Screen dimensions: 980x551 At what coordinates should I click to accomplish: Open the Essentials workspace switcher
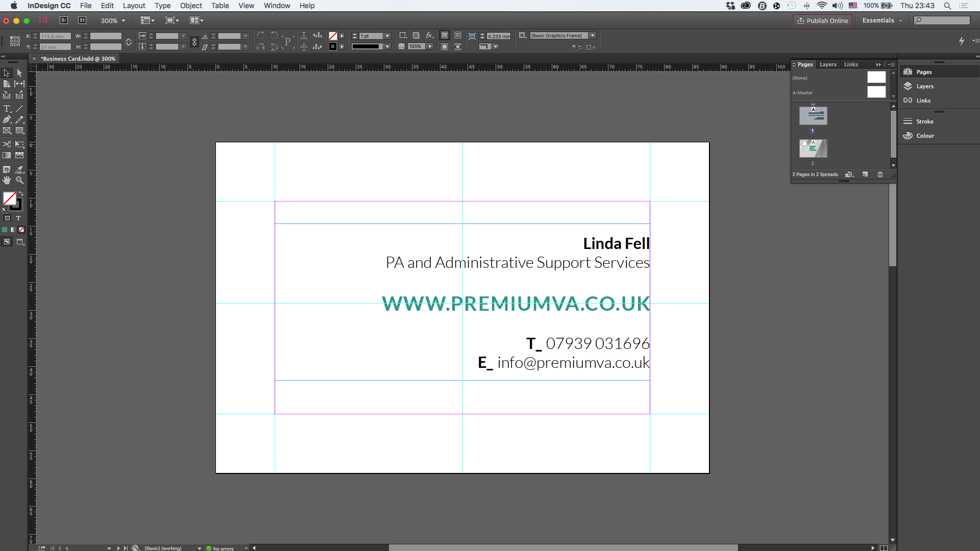882,20
